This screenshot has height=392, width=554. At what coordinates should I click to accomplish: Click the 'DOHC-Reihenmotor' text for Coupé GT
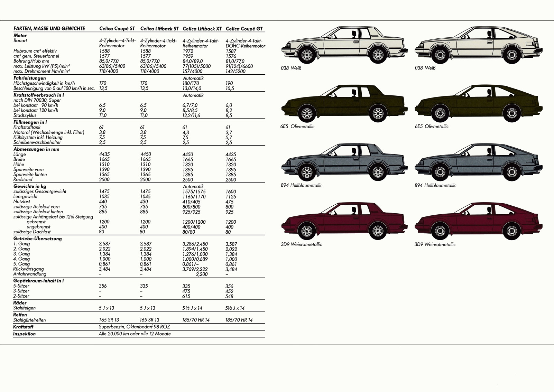[x=246, y=46]
